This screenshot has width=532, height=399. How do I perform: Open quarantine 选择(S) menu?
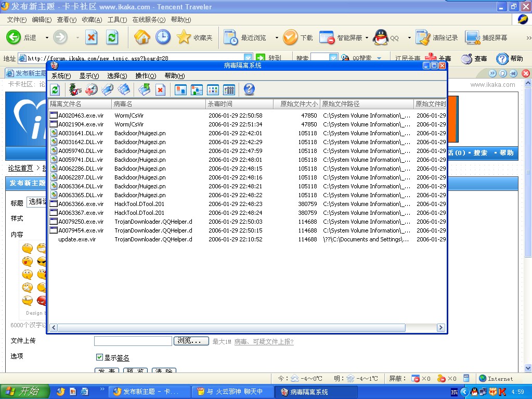117,75
